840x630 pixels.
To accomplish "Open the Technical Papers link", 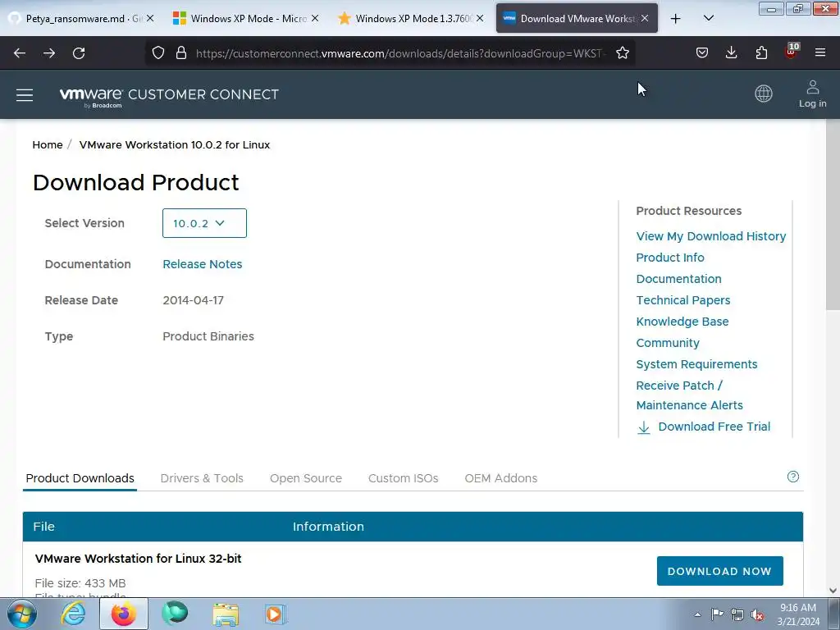I will click(683, 300).
